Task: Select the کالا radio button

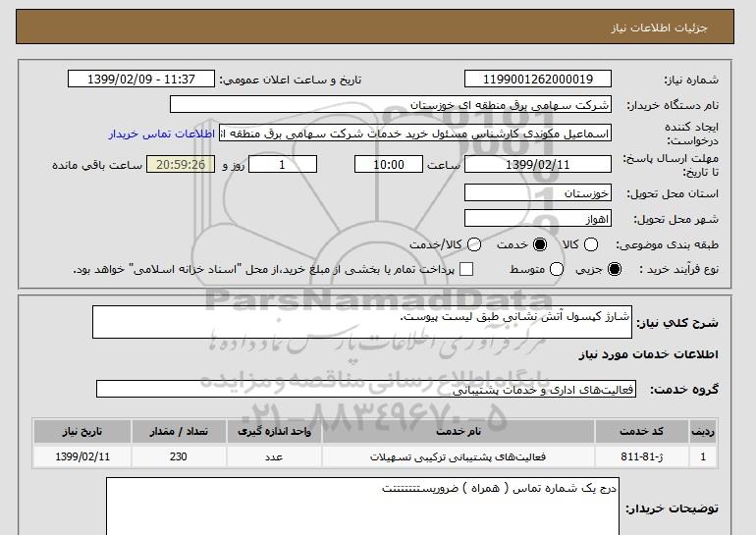Action: pyautogui.click(x=591, y=244)
